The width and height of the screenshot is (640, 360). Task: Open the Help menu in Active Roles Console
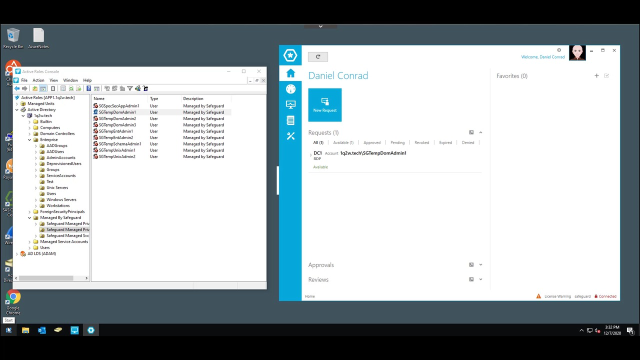(x=87, y=80)
